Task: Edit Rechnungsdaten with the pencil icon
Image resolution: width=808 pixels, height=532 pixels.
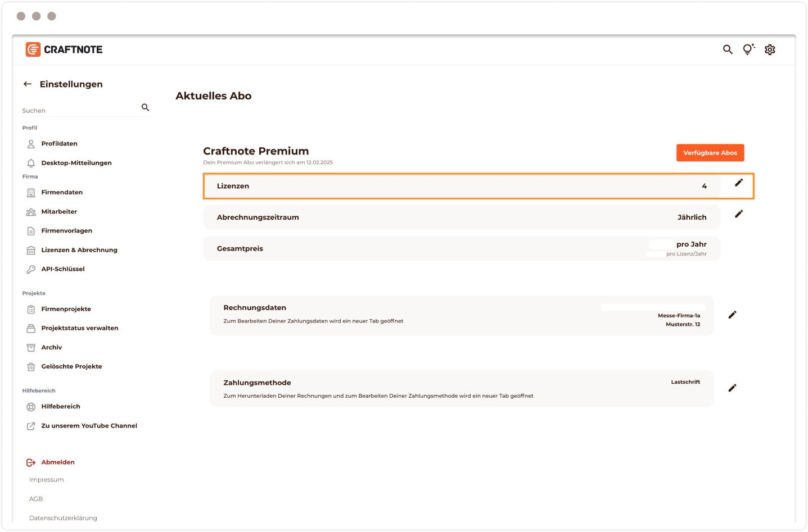Action: [x=732, y=315]
